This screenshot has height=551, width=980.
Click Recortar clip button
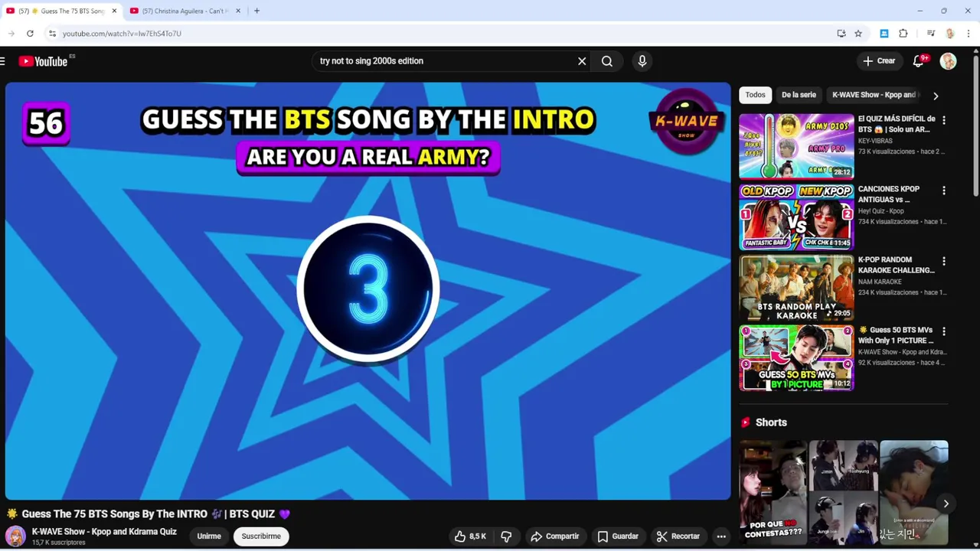pyautogui.click(x=678, y=536)
